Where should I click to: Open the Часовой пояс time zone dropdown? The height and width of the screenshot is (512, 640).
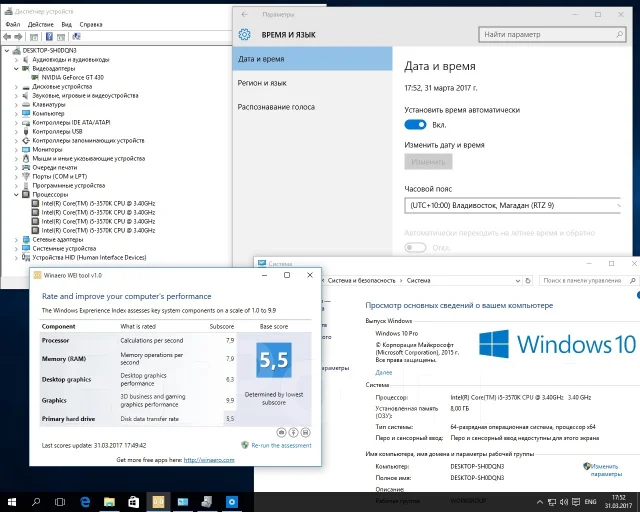pyautogui.click(x=513, y=205)
